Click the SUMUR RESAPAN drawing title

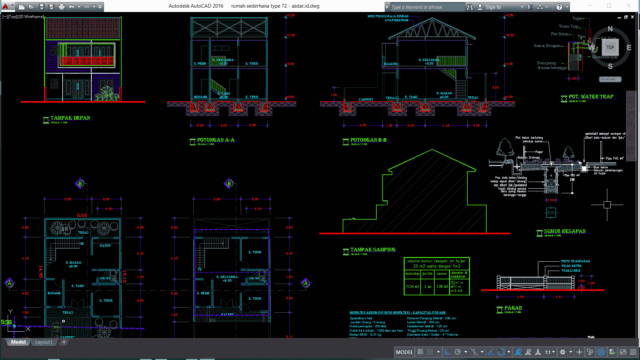pos(565,231)
